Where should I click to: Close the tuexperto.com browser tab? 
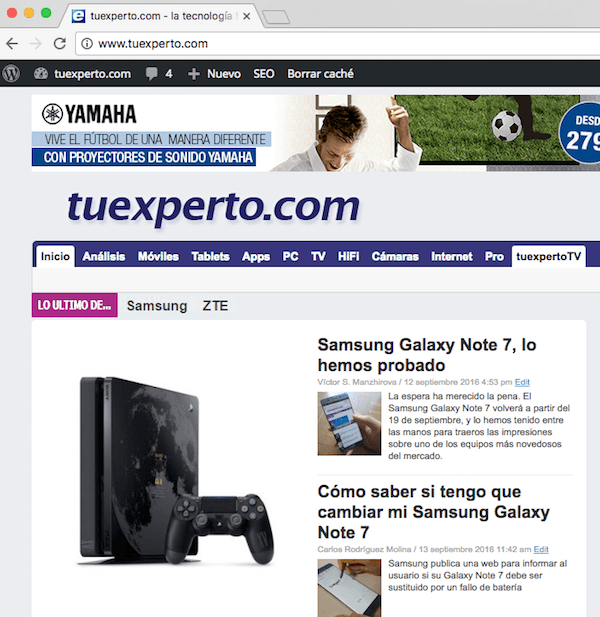point(246,16)
